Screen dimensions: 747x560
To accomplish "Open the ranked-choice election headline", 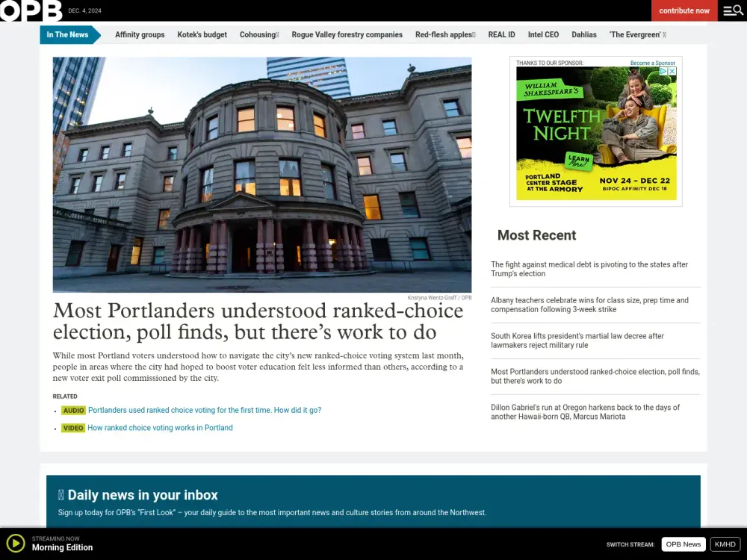I will point(258,321).
